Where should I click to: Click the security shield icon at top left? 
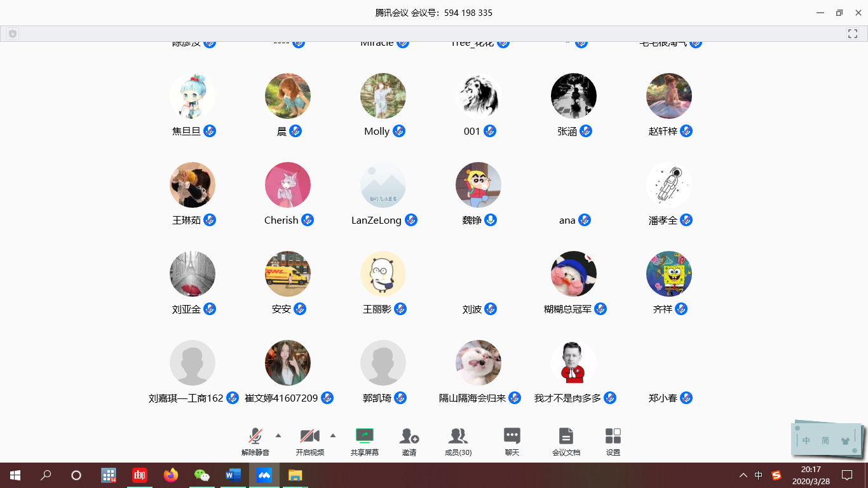13,34
